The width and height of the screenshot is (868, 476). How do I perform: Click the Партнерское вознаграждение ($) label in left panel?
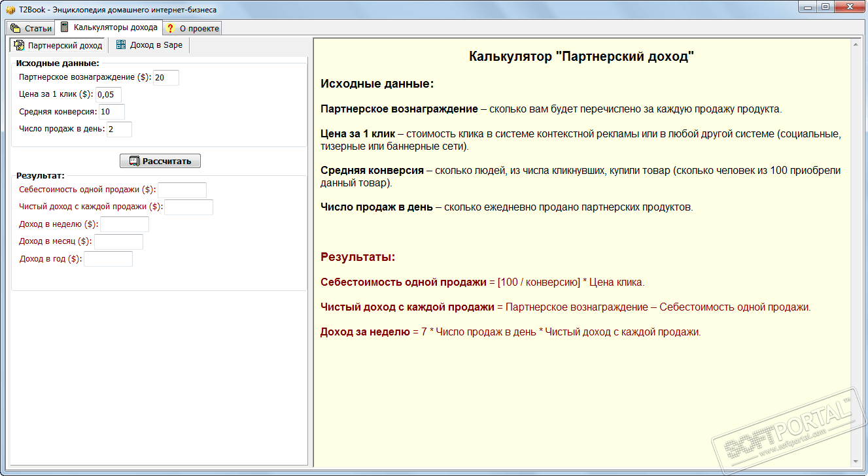(85, 77)
